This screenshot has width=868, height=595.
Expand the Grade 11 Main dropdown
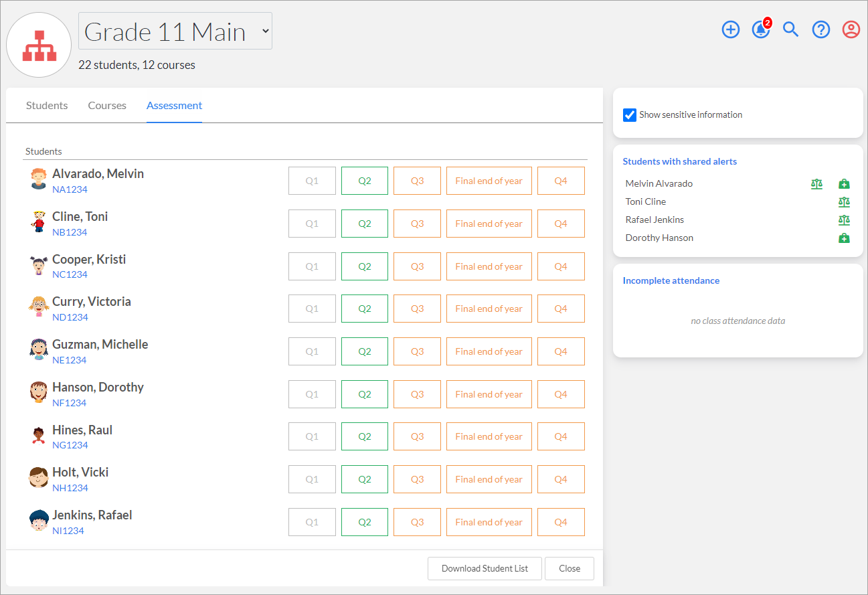[175, 31]
